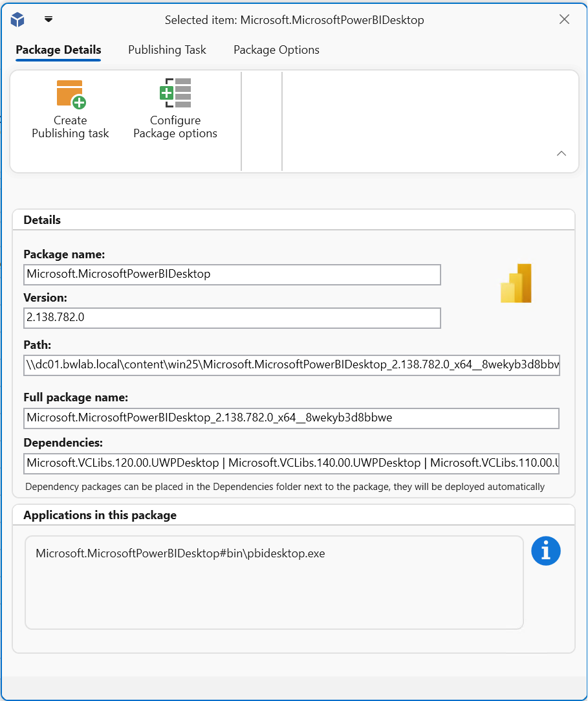Click the window title text
The width and height of the screenshot is (588, 701).
coord(294,20)
